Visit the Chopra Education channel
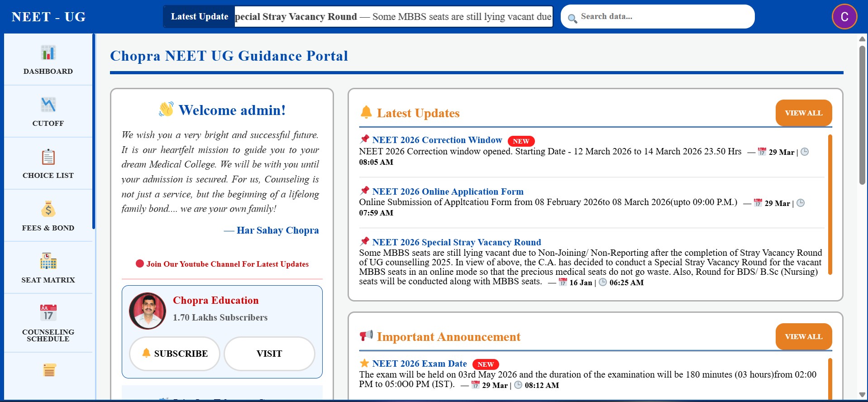The image size is (868, 402). point(269,354)
